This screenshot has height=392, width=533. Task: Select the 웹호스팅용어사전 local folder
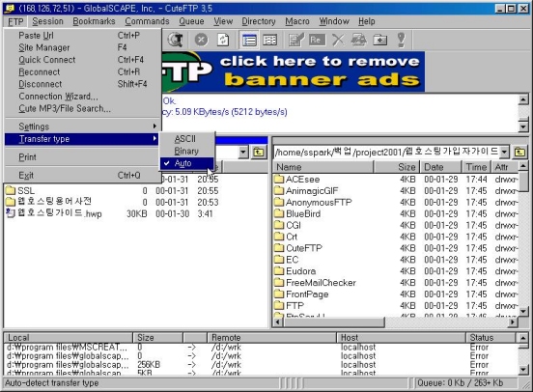(48, 202)
